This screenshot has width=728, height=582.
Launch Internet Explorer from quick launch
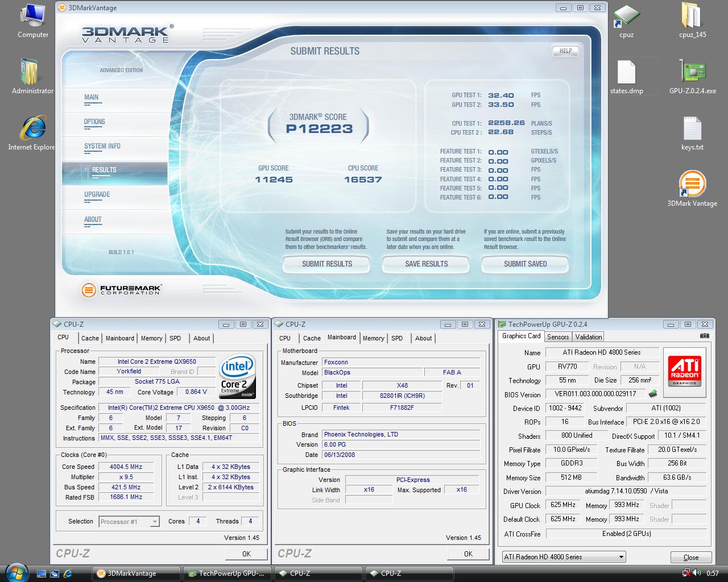pyautogui.click(x=68, y=573)
